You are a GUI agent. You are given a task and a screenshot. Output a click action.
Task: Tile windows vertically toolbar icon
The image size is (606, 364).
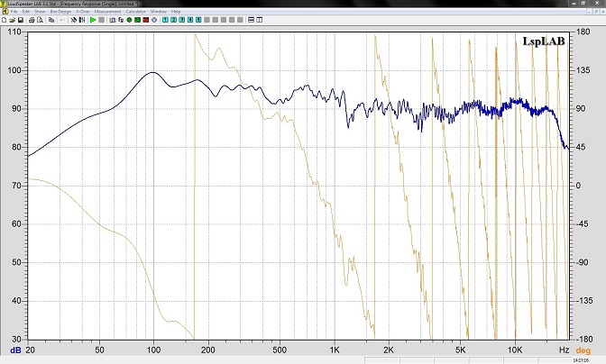(x=260, y=20)
